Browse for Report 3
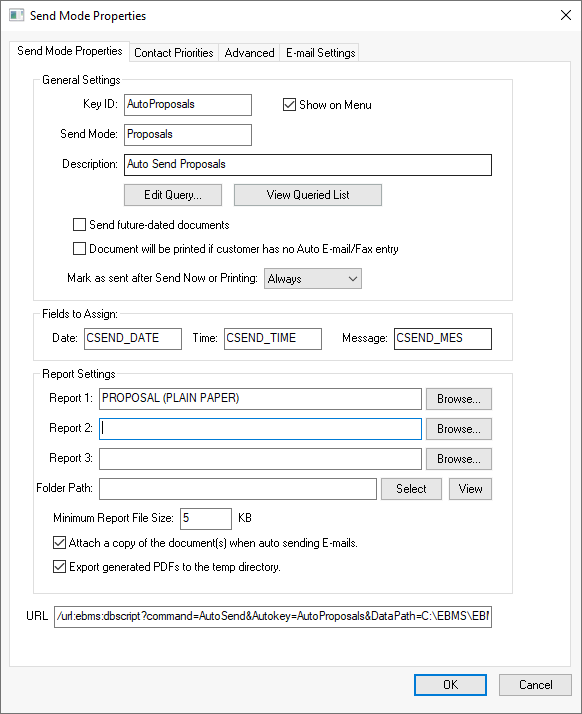582x714 pixels. click(x=459, y=459)
